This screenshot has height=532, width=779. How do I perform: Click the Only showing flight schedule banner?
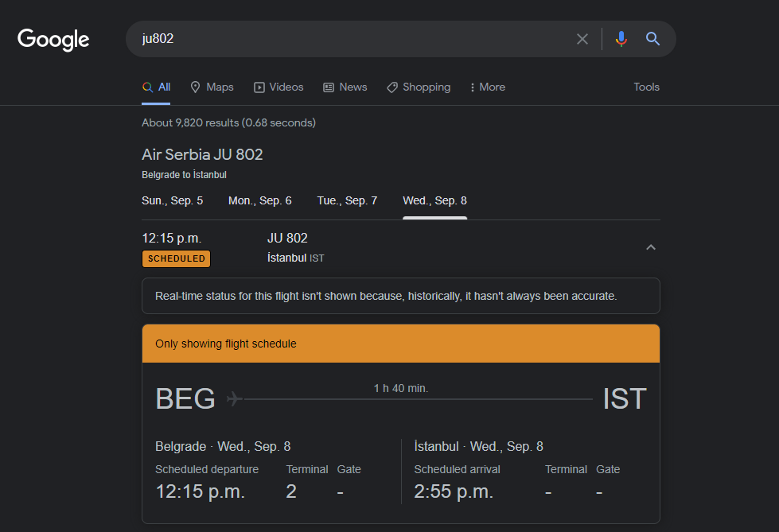[401, 344]
